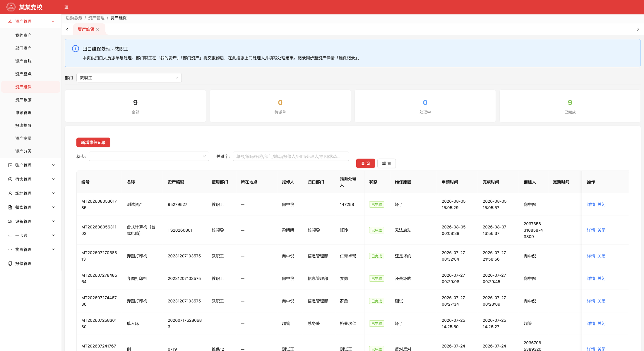Expand the 宿舍管理 menu chevron

[53, 179]
